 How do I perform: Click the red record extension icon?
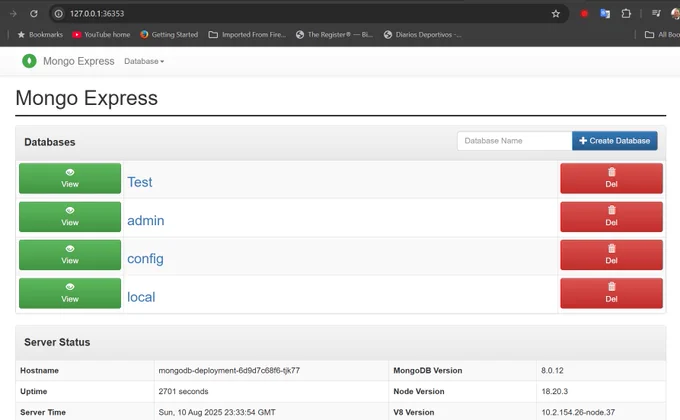point(584,14)
